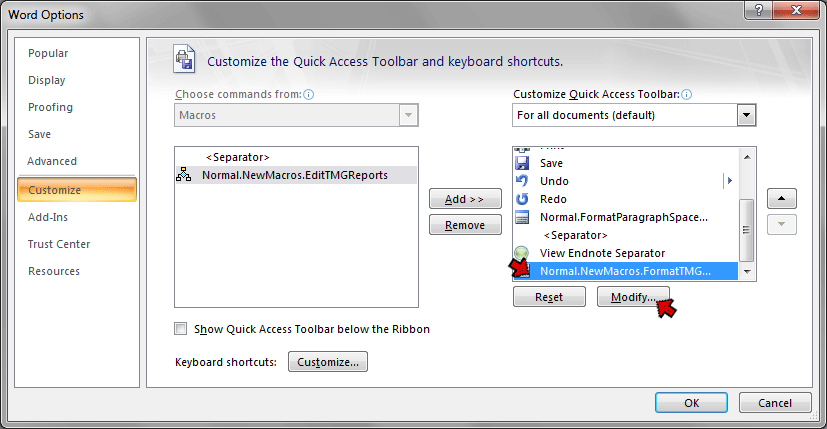Click the Redo icon in list
The height and width of the screenshot is (429, 827).
(522, 199)
